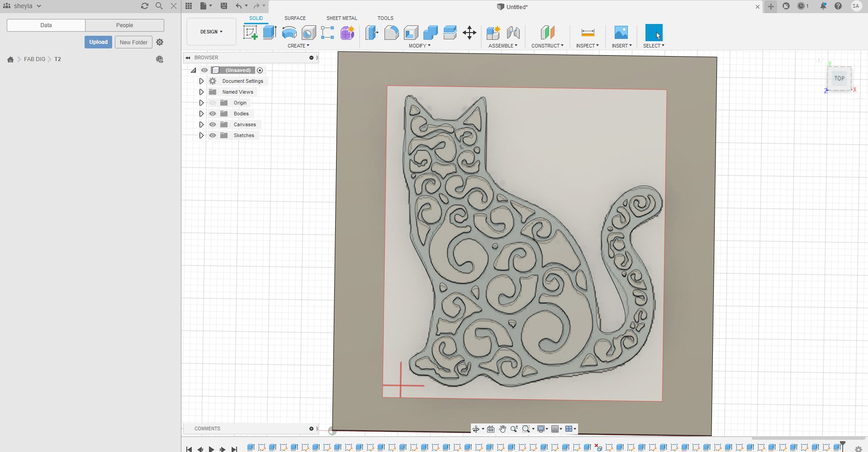Click the New Folder button
This screenshot has width=868, height=452.
click(133, 42)
